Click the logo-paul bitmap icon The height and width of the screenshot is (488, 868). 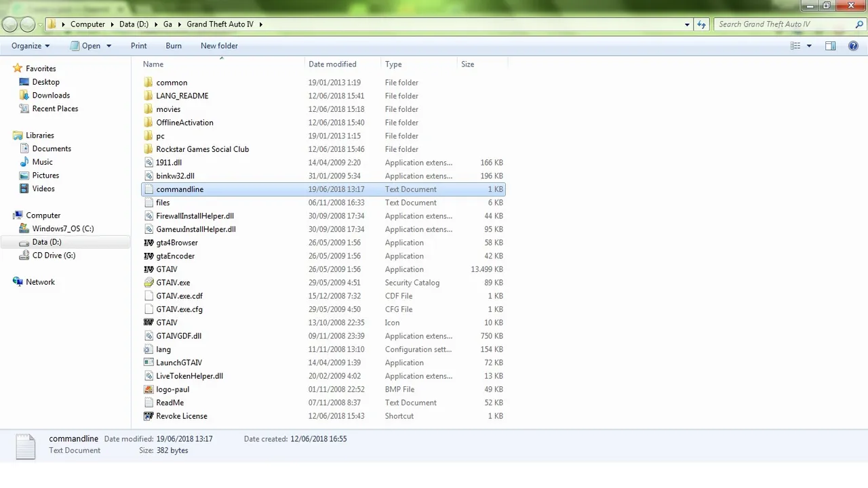[149, 389]
